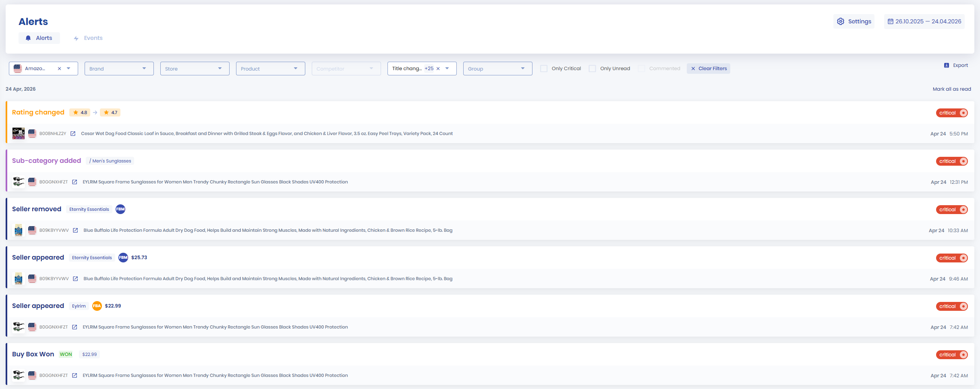Click the Settings gear icon
Screen dimensions: 980x389
coord(841,22)
